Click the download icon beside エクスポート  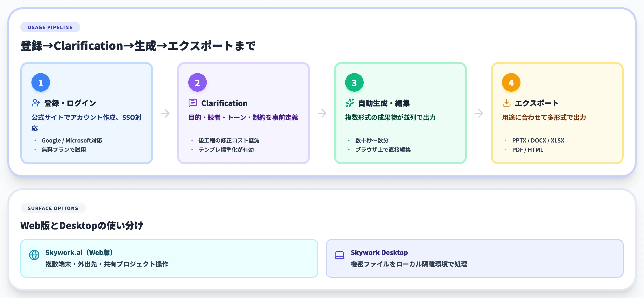(506, 103)
